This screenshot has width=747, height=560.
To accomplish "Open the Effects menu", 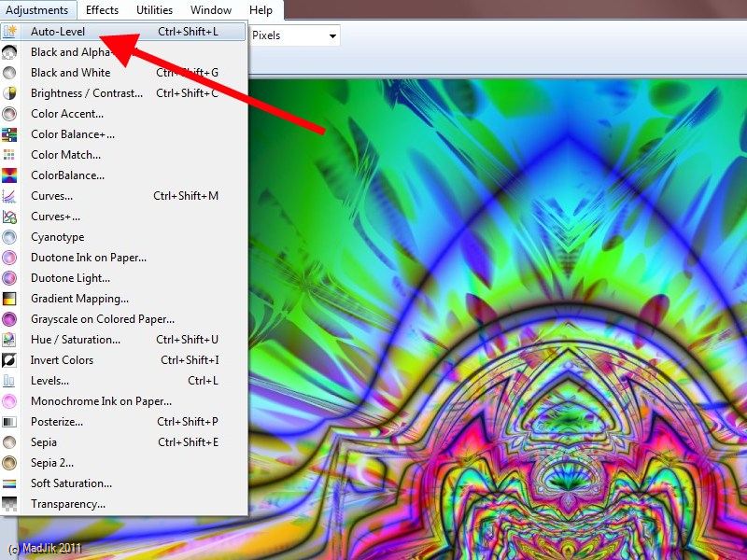I will pos(102,10).
